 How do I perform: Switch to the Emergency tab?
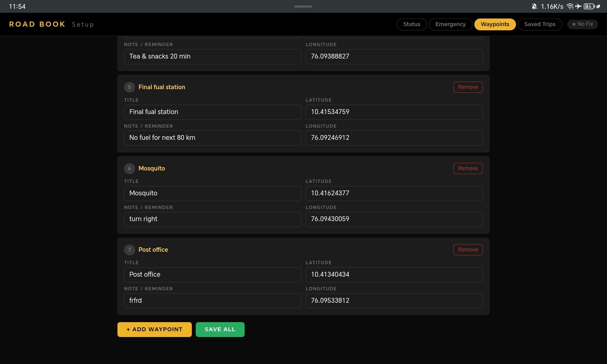[x=450, y=24]
